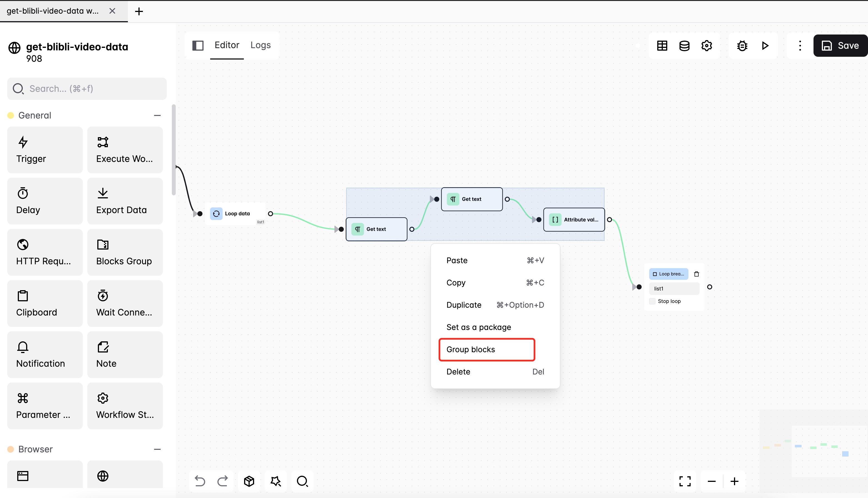This screenshot has width=868, height=498.
Task: Fit view with fullscreen icon
Action: tap(685, 481)
